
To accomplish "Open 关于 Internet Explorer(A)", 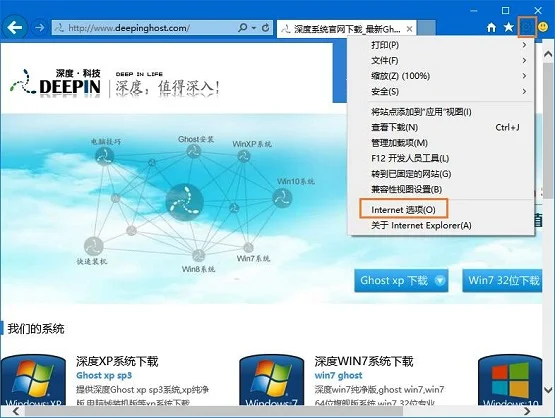I will click(441, 225).
